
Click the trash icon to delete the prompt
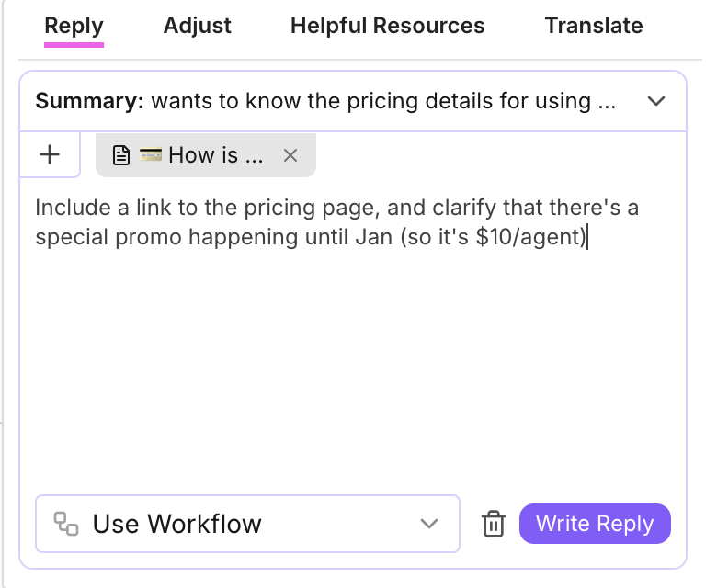tap(494, 525)
